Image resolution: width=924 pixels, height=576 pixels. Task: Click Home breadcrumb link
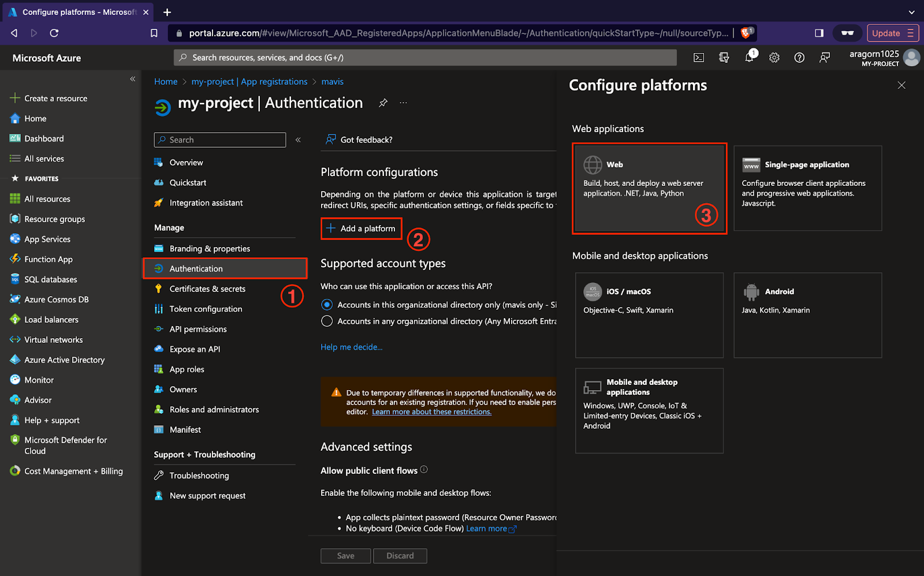tap(166, 82)
